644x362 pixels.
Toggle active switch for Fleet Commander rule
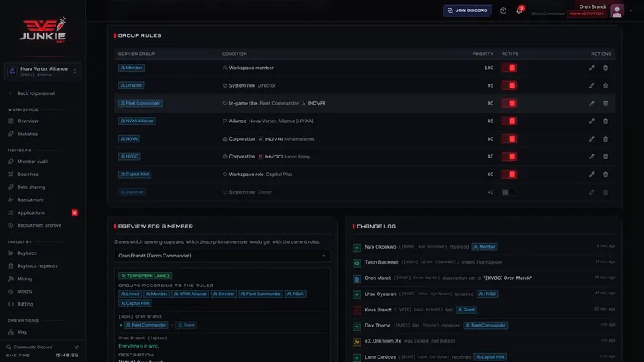tap(509, 104)
